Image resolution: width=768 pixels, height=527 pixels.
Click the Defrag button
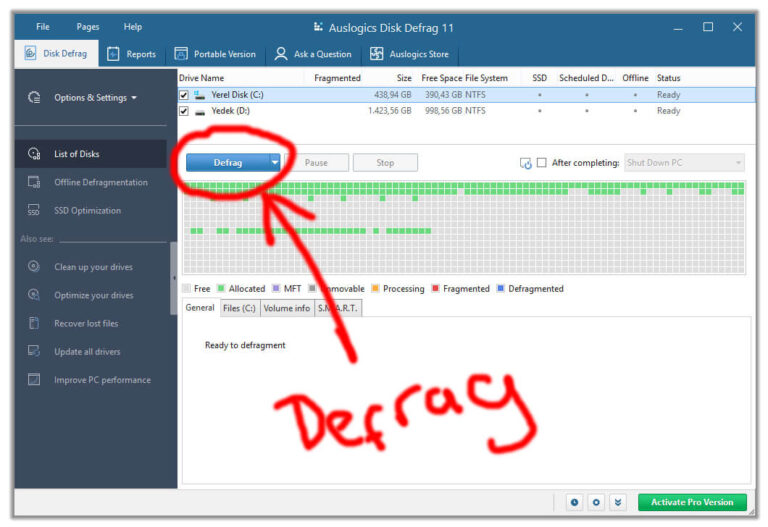pyautogui.click(x=228, y=163)
